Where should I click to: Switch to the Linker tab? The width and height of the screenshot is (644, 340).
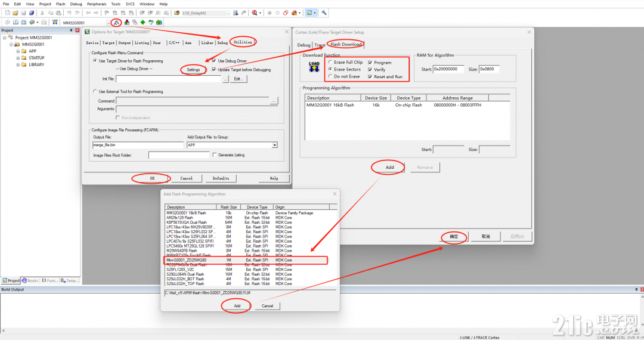pyautogui.click(x=207, y=43)
